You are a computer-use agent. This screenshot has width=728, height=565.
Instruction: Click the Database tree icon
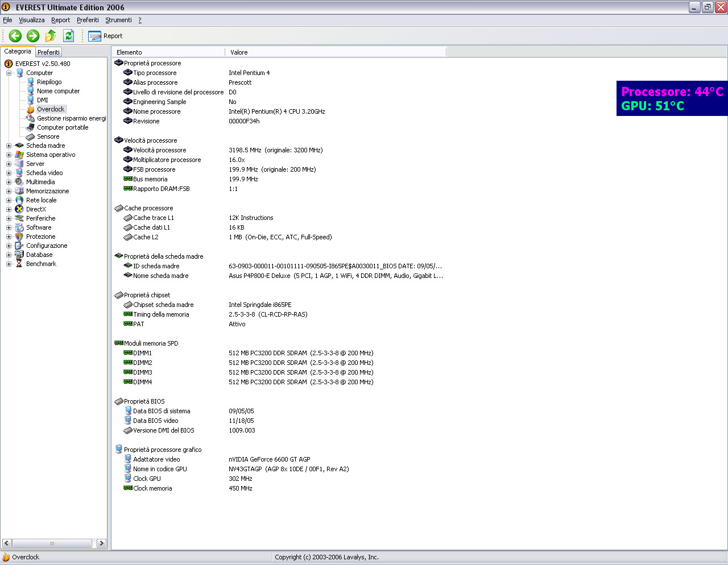[x=19, y=255]
